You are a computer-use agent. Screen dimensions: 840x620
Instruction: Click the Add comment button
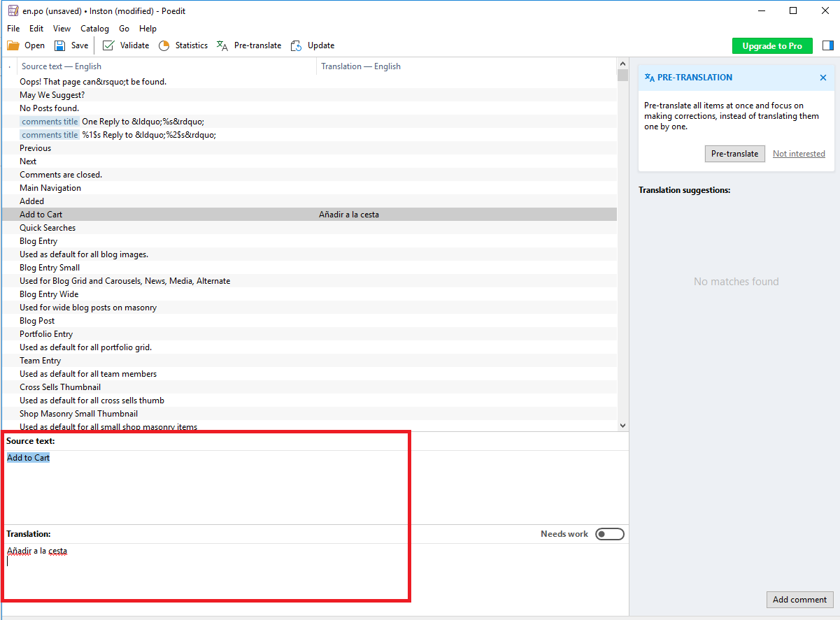[799, 600]
